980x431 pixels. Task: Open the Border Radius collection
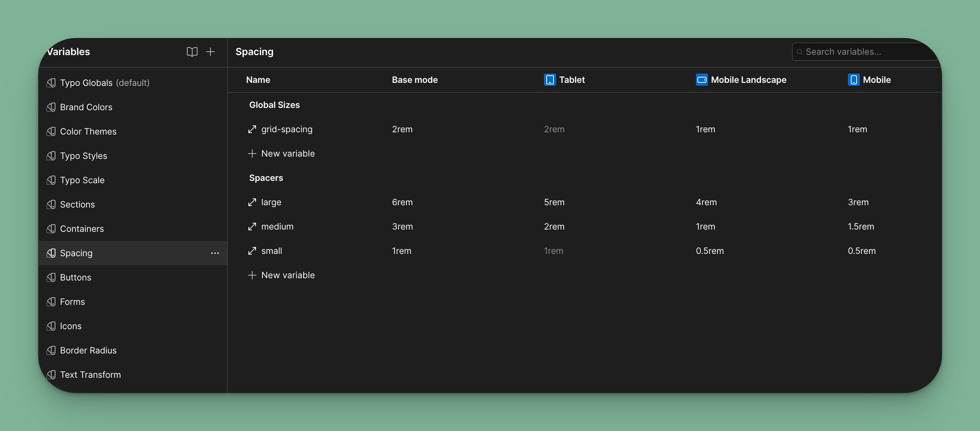pos(88,350)
